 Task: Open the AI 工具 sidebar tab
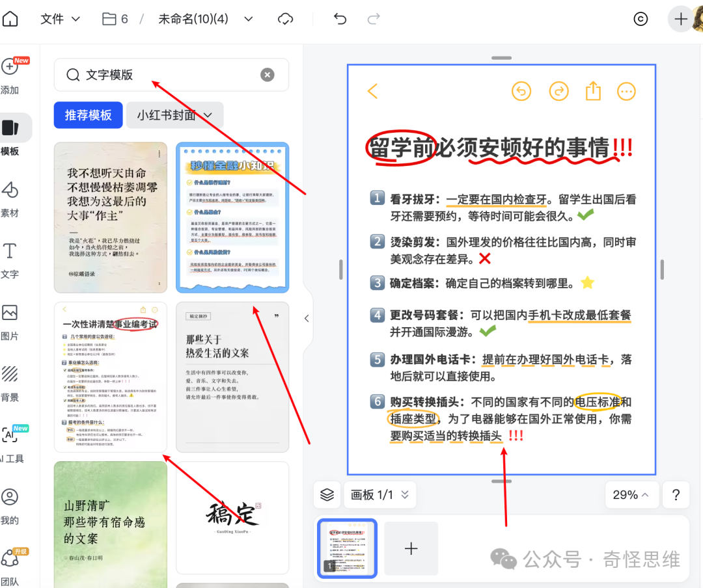[x=12, y=445]
